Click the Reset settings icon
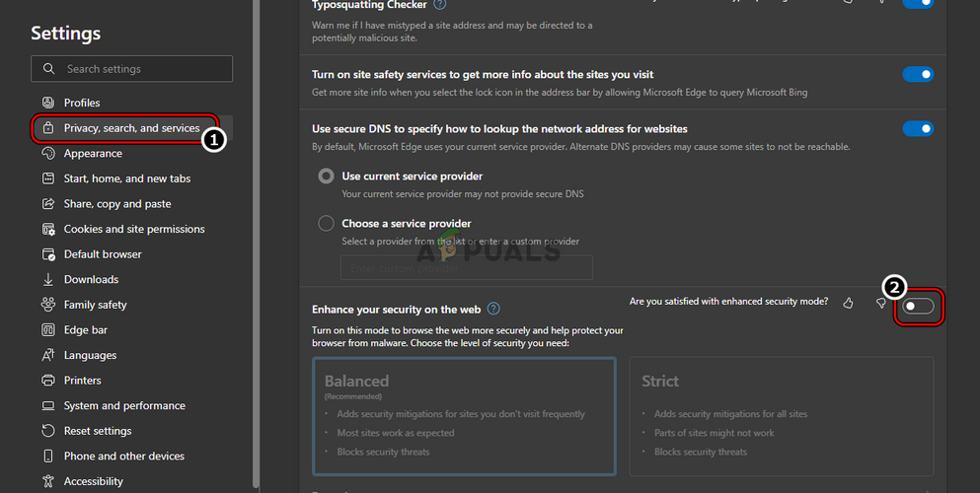Image resolution: width=980 pixels, height=493 pixels. (48, 431)
